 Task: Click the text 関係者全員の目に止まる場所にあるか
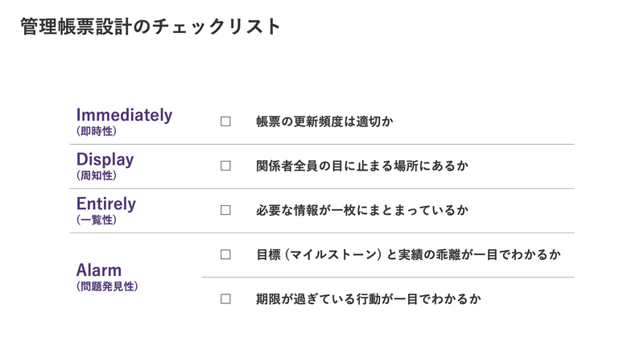pos(362,166)
